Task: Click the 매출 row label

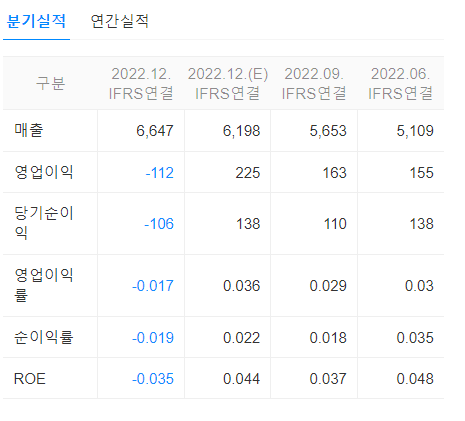Action: pyautogui.click(x=29, y=130)
